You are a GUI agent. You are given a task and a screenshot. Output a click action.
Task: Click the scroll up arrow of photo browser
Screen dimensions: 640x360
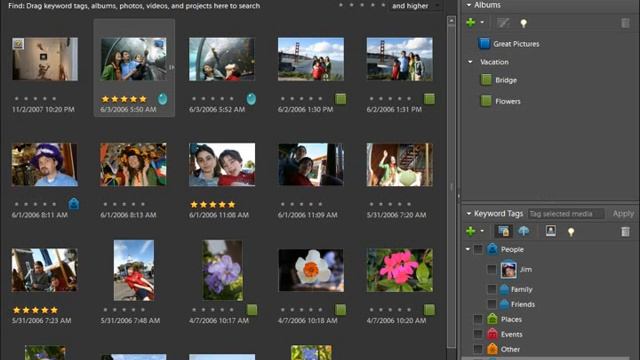coord(451,20)
